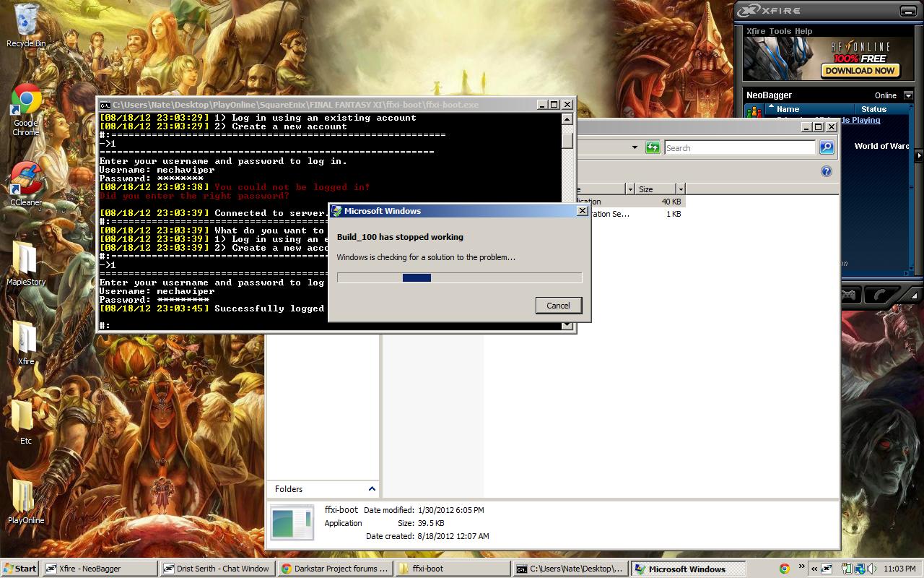Expand the Explorer address bar dropdown
The width and height of the screenshot is (924, 578).
point(635,147)
